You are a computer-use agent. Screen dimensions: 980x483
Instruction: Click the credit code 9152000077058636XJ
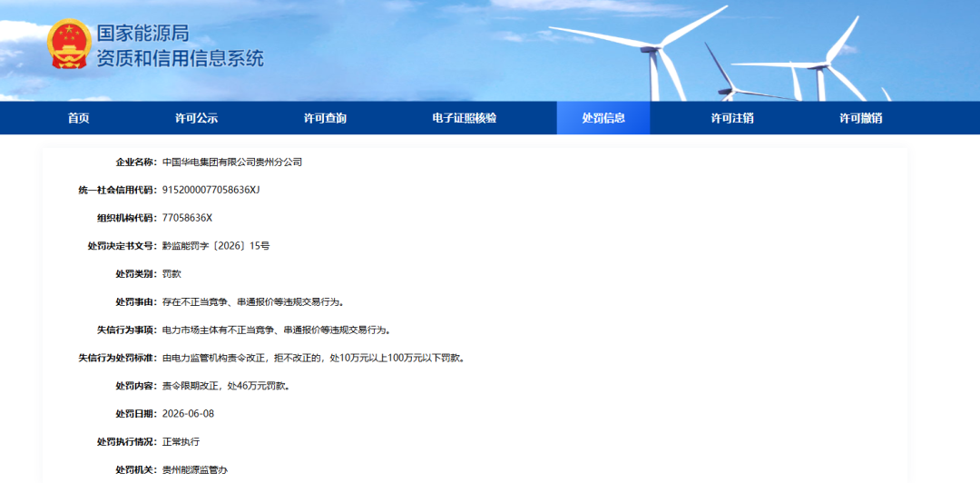point(211,190)
